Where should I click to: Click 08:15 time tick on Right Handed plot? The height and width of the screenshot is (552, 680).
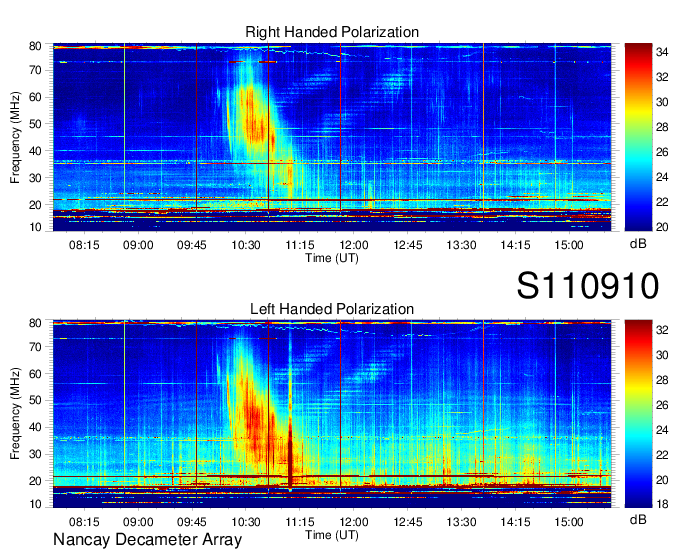84,245
